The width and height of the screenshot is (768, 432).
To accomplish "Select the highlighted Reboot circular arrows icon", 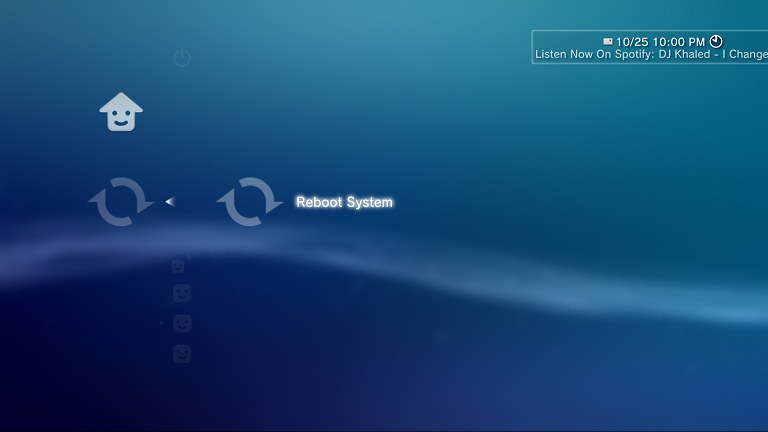I will tap(250, 202).
